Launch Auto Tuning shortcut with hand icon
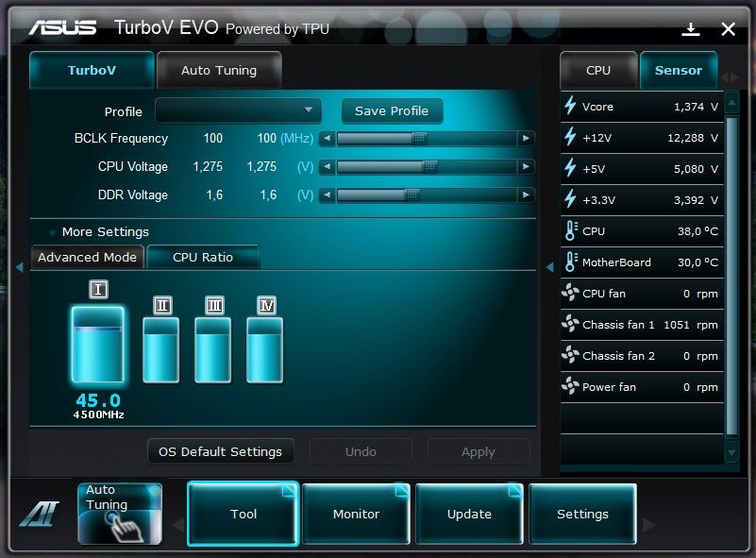 point(120,515)
